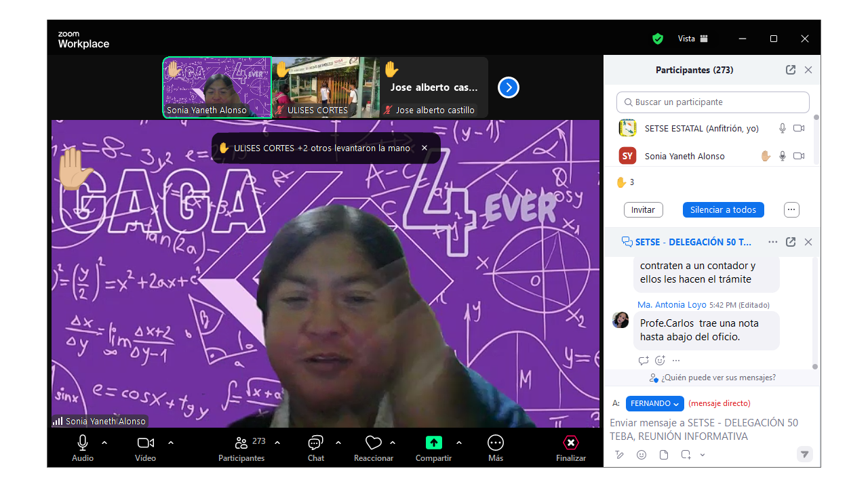Expand the audio options caret
This screenshot has height=488, width=868.
(x=104, y=443)
